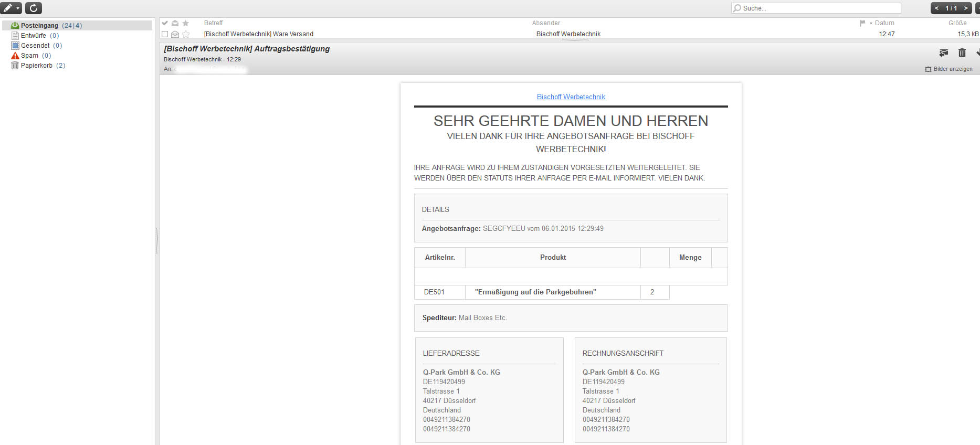Click Bilder anzeigen to show images
This screenshot has width=980, height=445.
coord(949,69)
